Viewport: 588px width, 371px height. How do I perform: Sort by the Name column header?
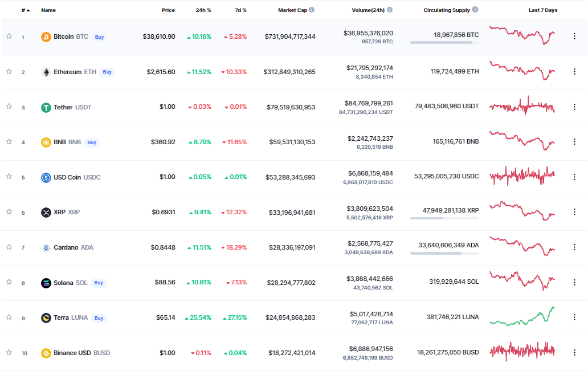(x=48, y=10)
